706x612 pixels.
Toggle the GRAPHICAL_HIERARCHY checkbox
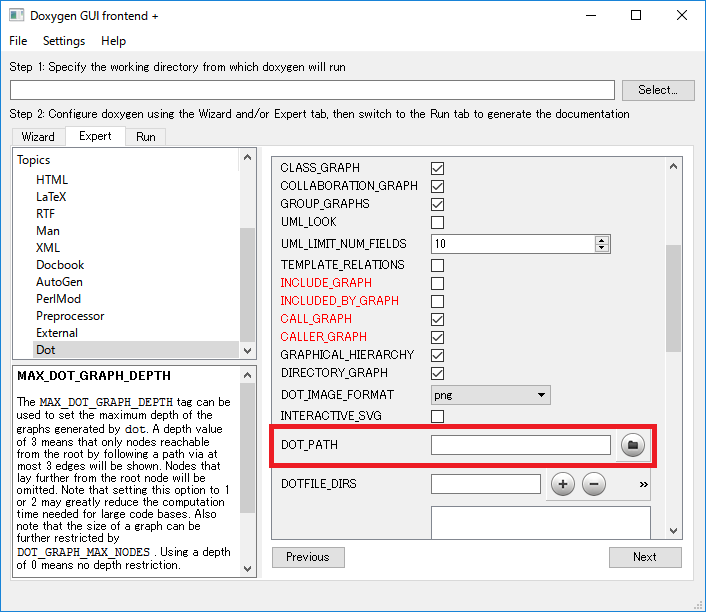pyautogui.click(x=437, y=355)
